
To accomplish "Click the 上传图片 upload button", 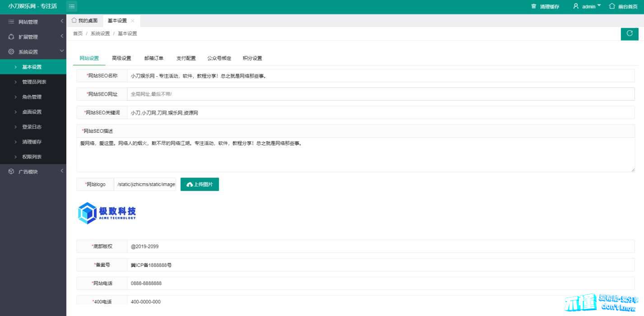I will tap(199, 184).
